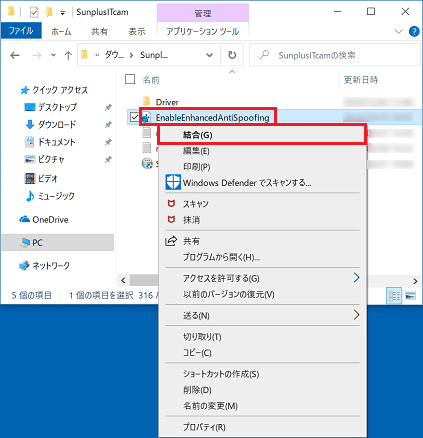Choose 名前の変更(M) from context menu

(262, 406)
